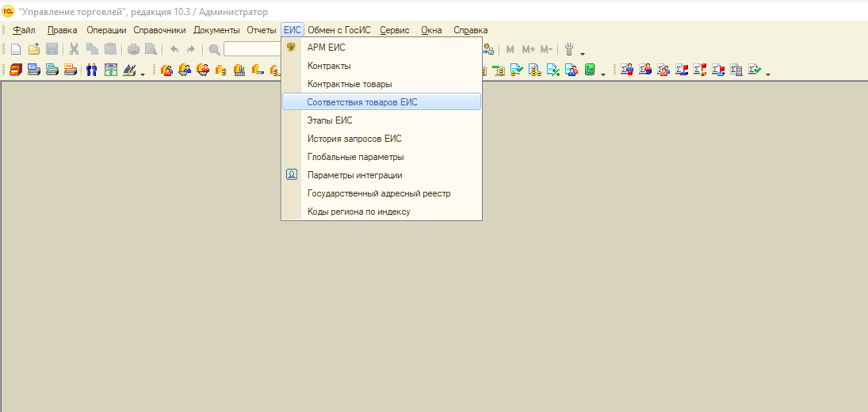Open the Документы menu
868x412 pixels.
tap(216, 30)
